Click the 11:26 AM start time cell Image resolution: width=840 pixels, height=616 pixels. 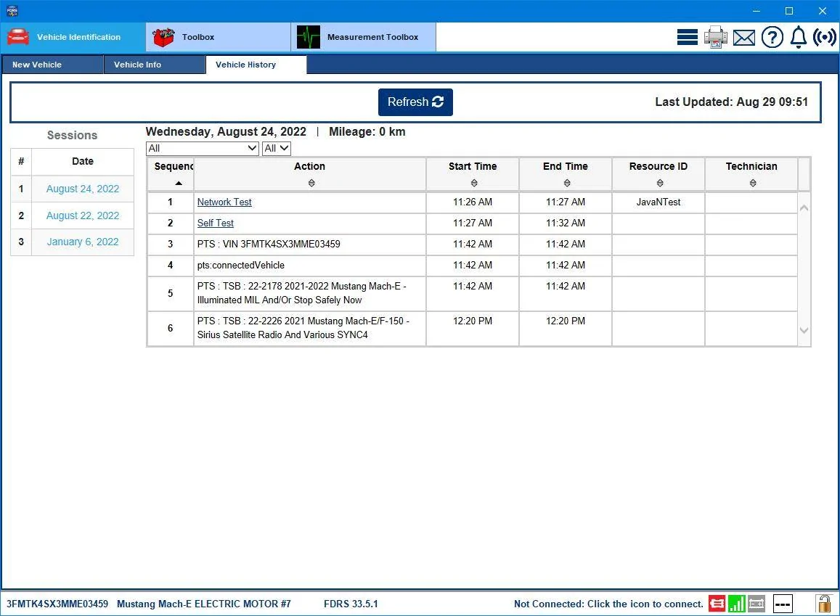[x=473, y=202]
